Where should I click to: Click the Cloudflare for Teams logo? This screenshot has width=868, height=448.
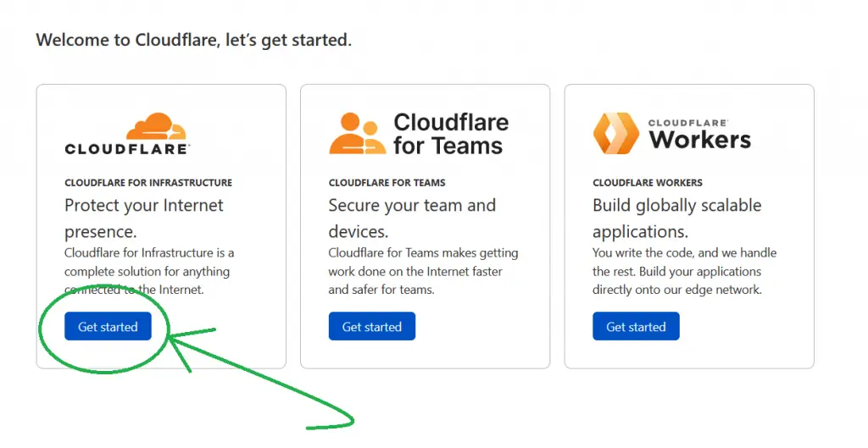tap(419, 133)
